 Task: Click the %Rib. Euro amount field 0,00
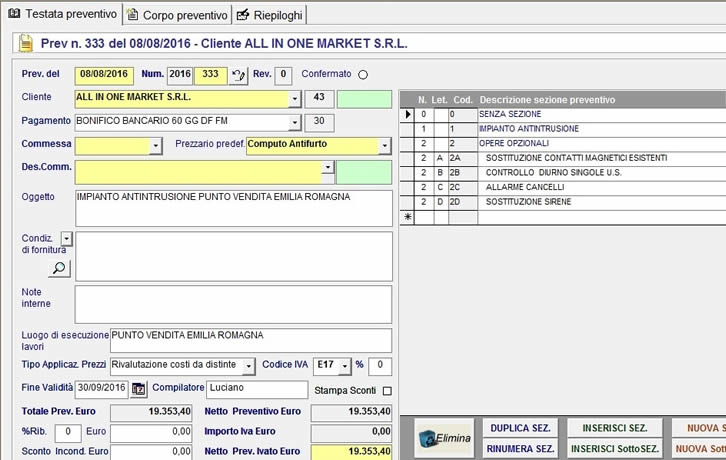[x=151, y=433]
